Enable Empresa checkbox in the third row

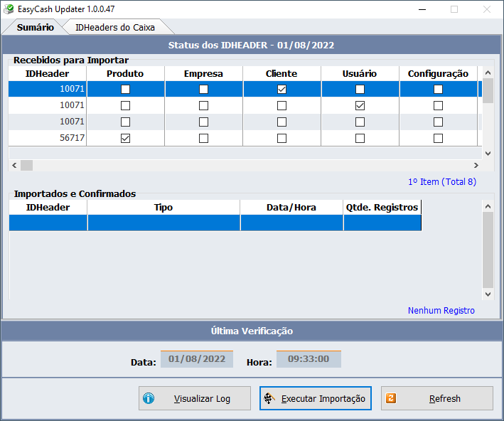[x=204, y=122]
